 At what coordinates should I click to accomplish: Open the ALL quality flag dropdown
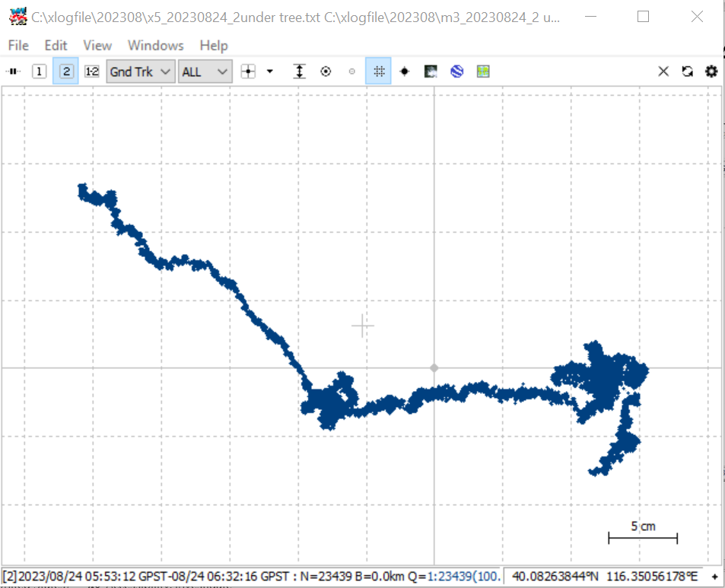pos(205,72)
